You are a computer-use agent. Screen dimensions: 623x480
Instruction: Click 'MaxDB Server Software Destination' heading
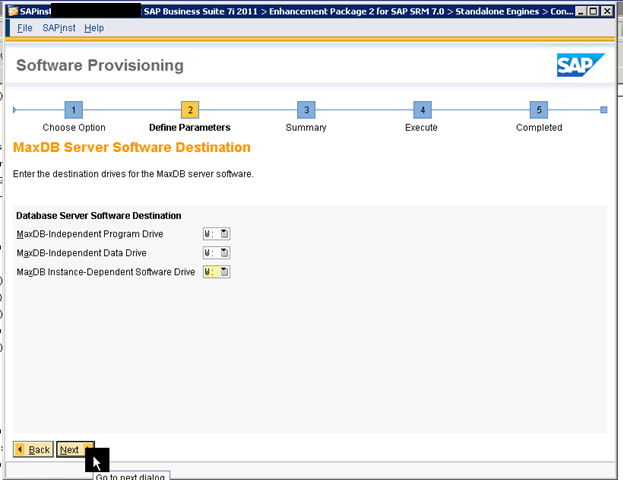pyautogui.click(x=132, y=147)
